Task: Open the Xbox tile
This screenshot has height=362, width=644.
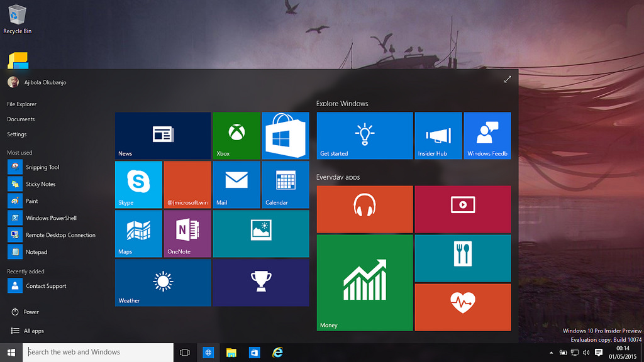Action: pyautogui.click(x=236, y=135)
